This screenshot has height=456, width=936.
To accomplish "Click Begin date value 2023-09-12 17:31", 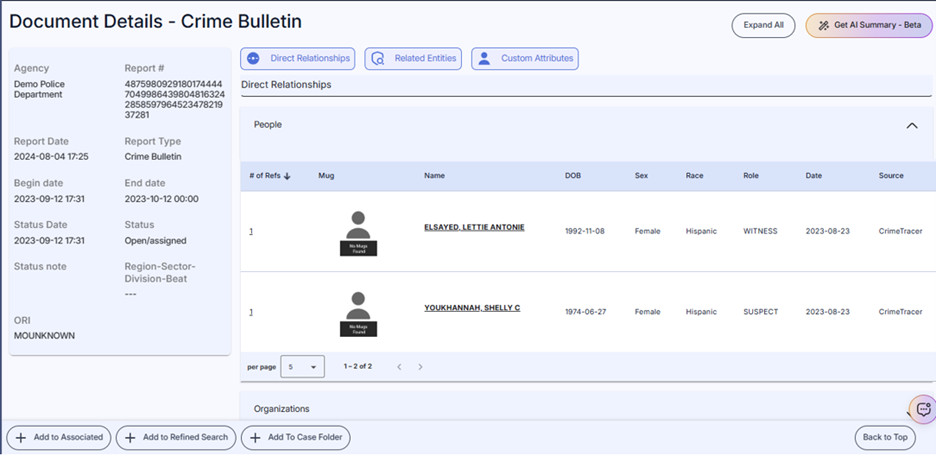I will (49, 199).
